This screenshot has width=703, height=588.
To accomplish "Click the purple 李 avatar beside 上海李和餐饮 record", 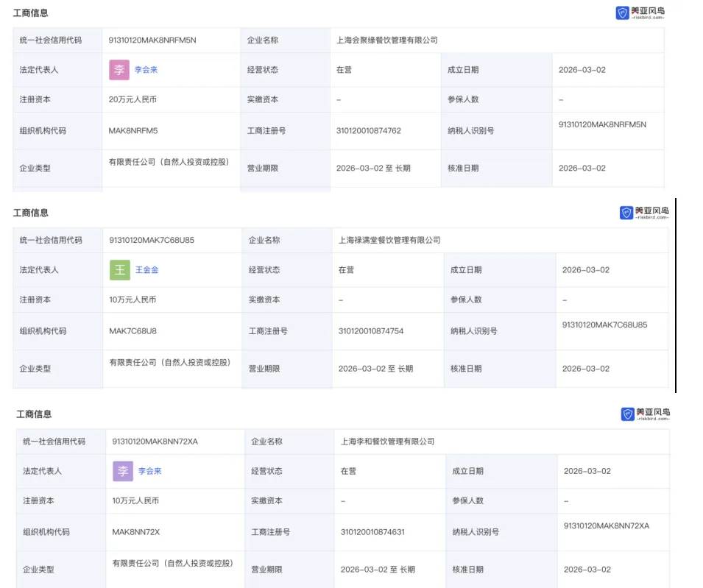I will (x=123, y=471).
